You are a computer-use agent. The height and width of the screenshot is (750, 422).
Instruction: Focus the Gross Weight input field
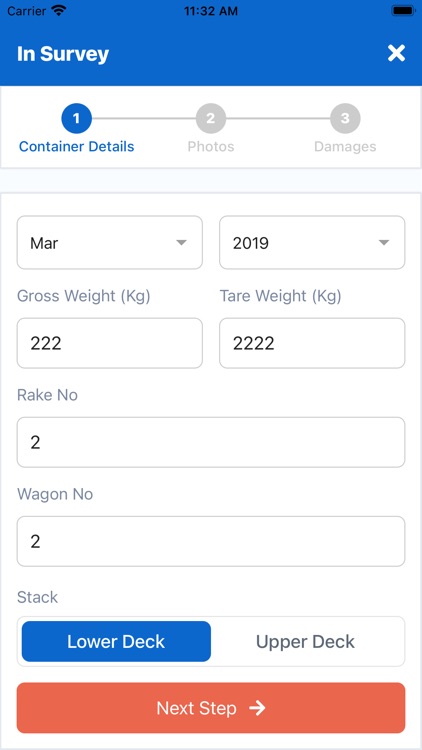(110, 343)
